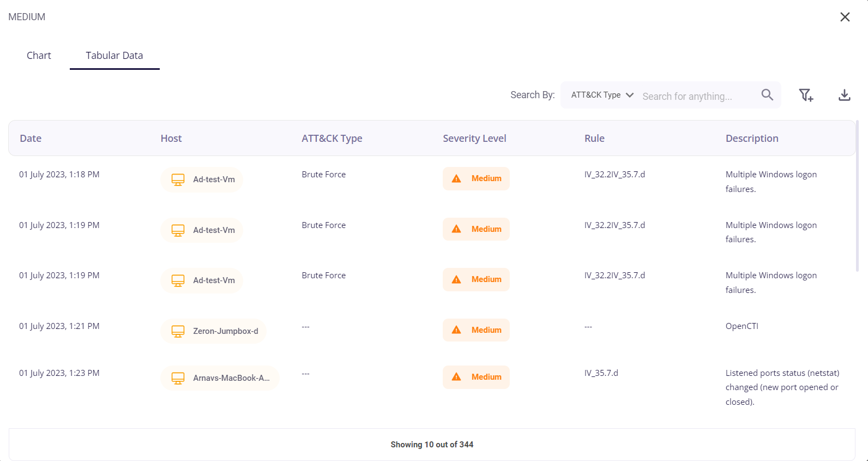Click the Zeron-Jumpbox-d host chip
The image size is (868, 461).
[213, 331]
